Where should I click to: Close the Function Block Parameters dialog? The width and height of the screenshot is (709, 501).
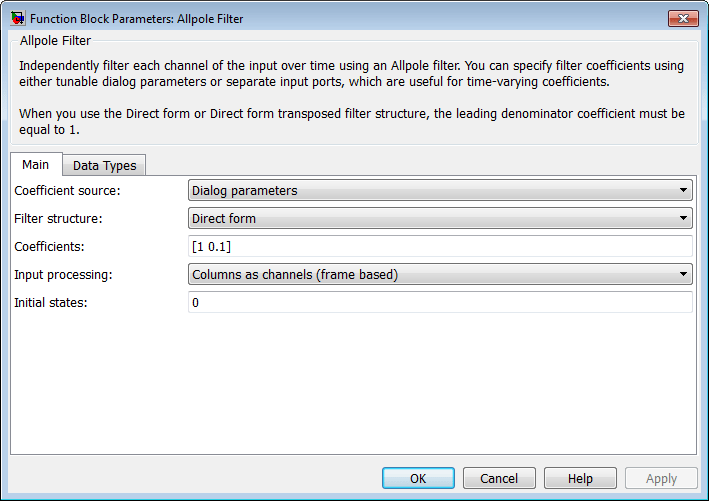click(x=682, y=18)
